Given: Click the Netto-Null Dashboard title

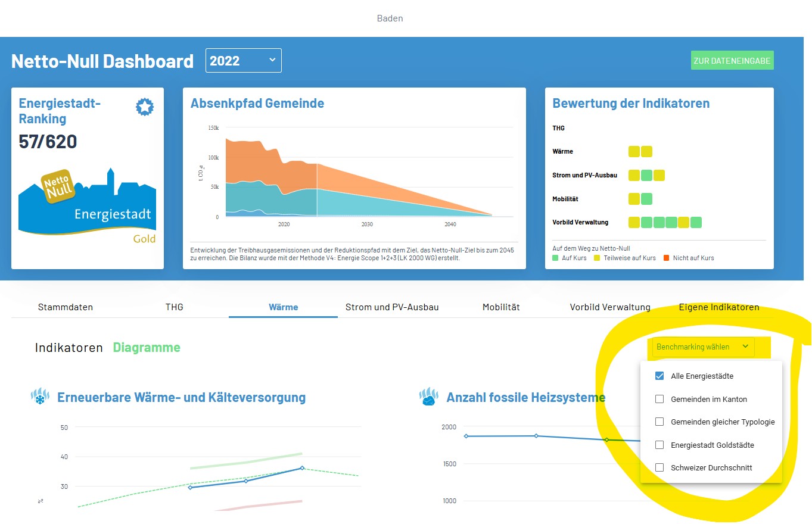Looking at the screenshot, I should [102, 61].
